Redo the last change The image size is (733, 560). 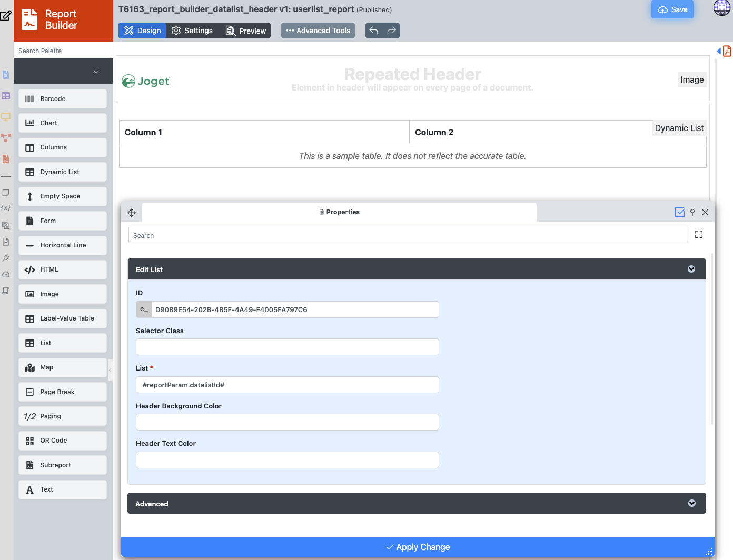(x=391, y=31)
